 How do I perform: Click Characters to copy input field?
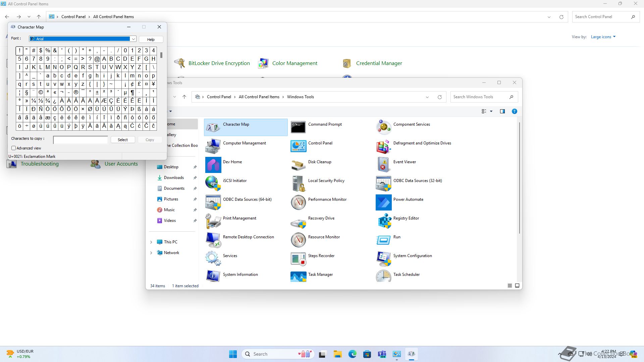tap(80, 140)
